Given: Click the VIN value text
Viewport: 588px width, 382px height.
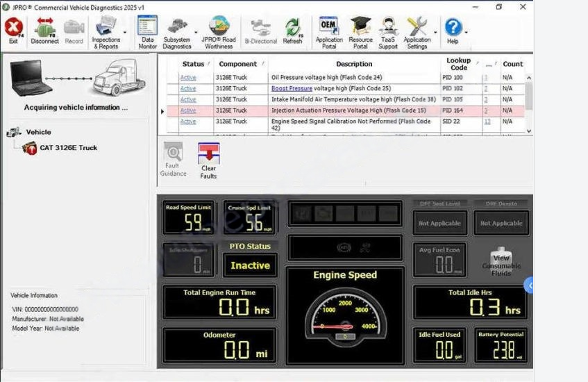Looking at the screenshot, I should tap(51, 309).
